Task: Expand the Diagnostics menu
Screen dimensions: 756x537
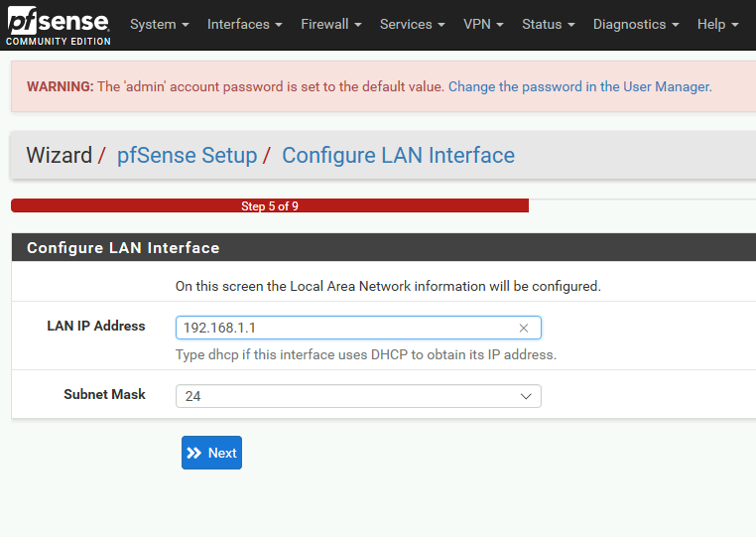Action: (x=636, y=24)
